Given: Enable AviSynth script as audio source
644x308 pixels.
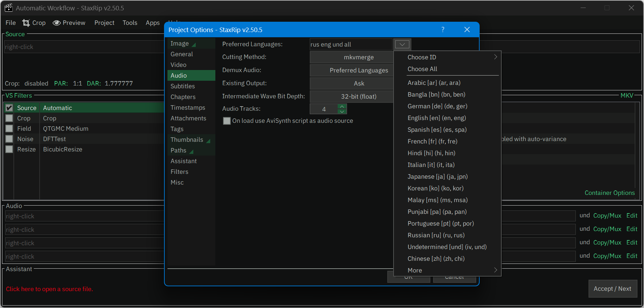Looking at the screenshot, I should click(227, 121).
